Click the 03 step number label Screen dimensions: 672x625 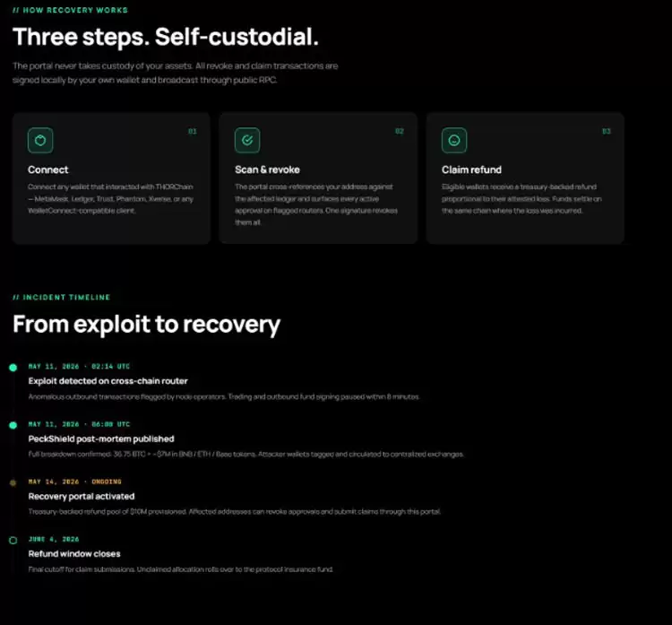tap(607, 131)
